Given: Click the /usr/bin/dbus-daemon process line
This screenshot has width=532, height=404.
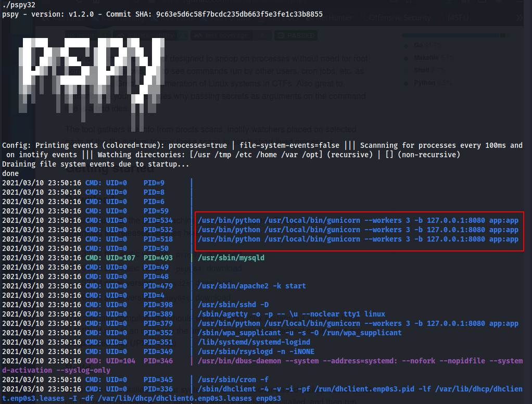Looking at the screenshot, I should 359,361.
